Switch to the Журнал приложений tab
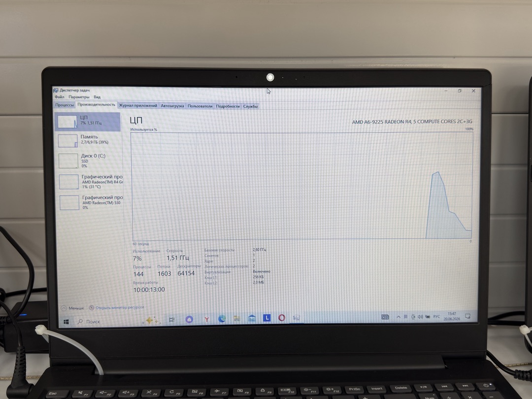 [x=138, y=106]
